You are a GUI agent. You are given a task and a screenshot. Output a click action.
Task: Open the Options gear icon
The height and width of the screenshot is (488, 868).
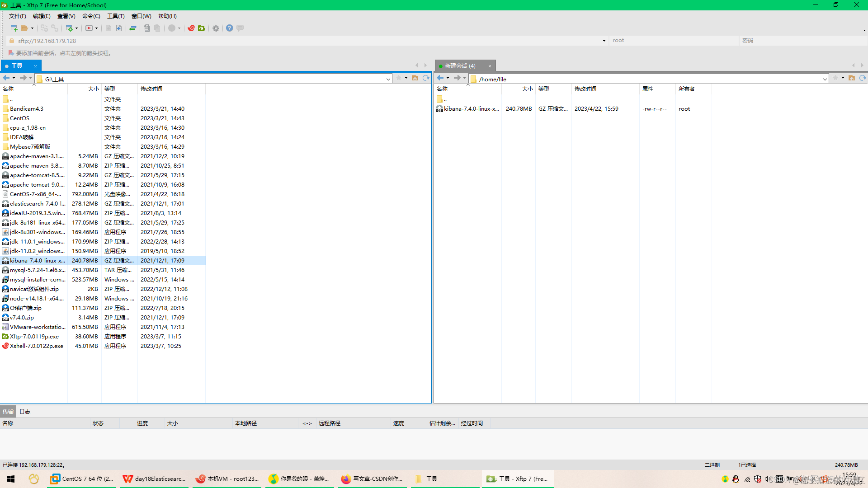coord(216,28)
